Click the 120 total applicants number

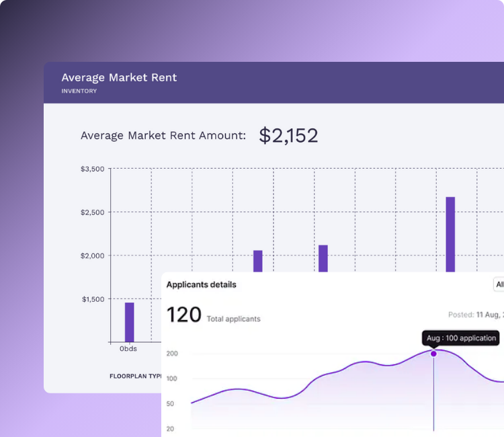183,315
